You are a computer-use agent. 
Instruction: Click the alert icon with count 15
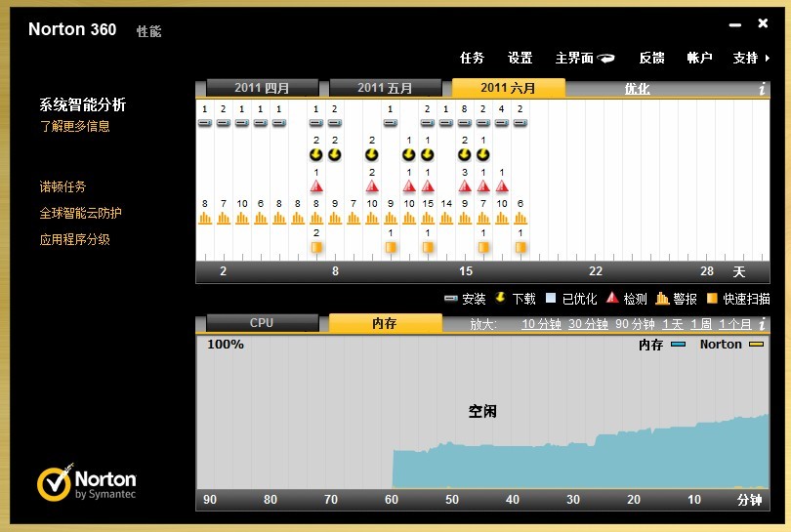pos(428,218)
